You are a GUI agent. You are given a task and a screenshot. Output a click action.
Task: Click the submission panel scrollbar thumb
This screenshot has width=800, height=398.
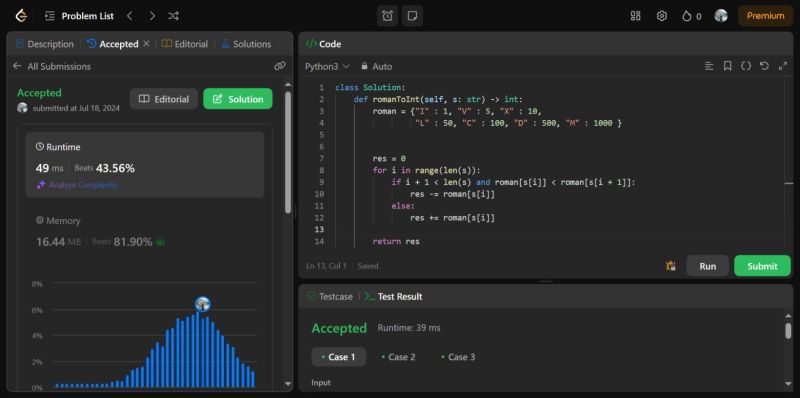tap(288, 152)
